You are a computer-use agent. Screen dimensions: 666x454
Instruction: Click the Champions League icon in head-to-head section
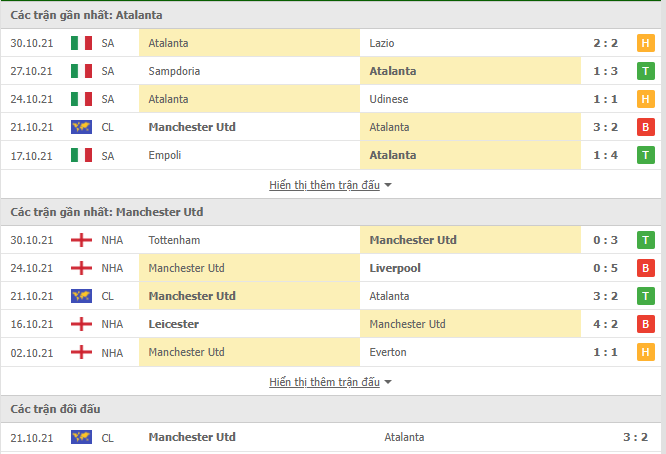(x=81, y=437)
